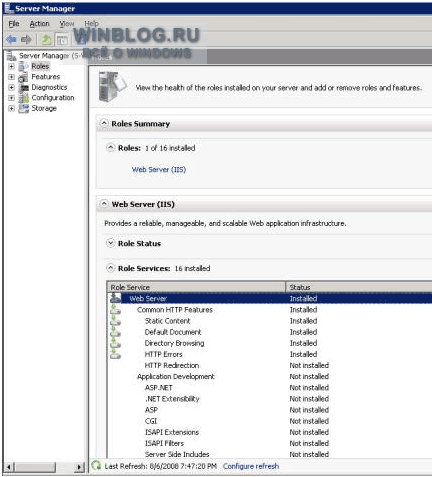
Task: Click the Configure refresh link
Action: pos(251,466)
